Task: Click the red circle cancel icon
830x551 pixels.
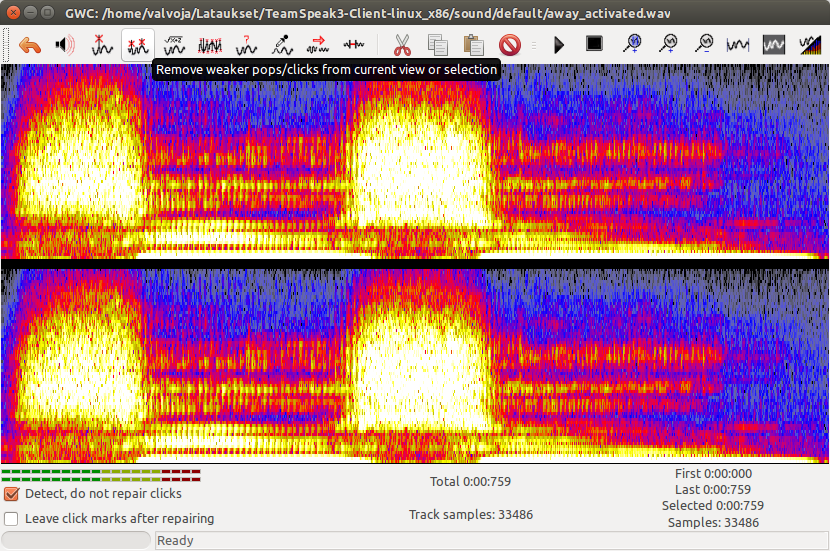Action: click(510, 45)
